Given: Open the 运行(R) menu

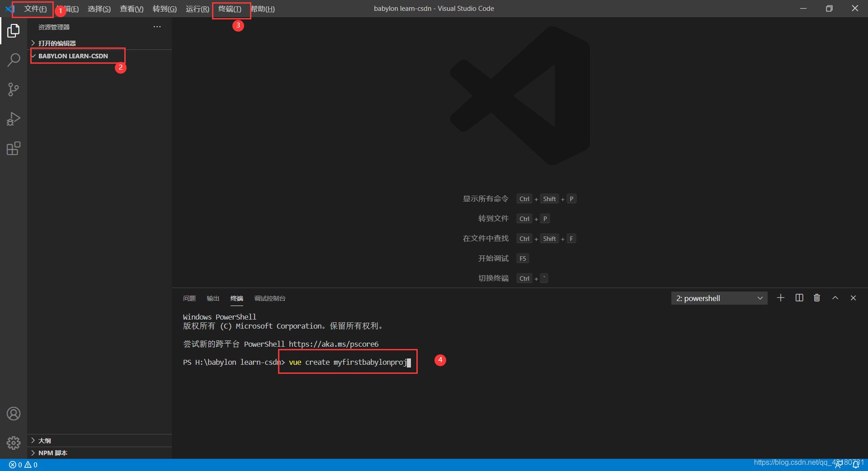Looking at the screenshot, I should pos(198,9).
